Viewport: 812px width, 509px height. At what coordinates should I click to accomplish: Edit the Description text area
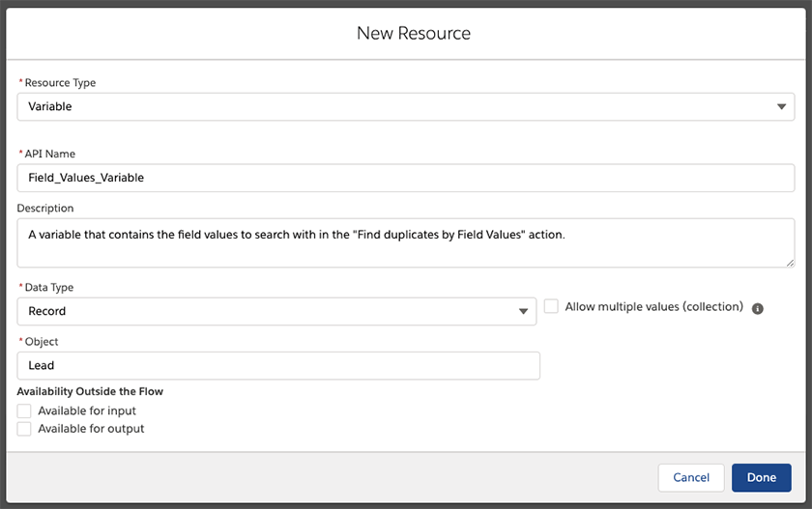(405, 242)
